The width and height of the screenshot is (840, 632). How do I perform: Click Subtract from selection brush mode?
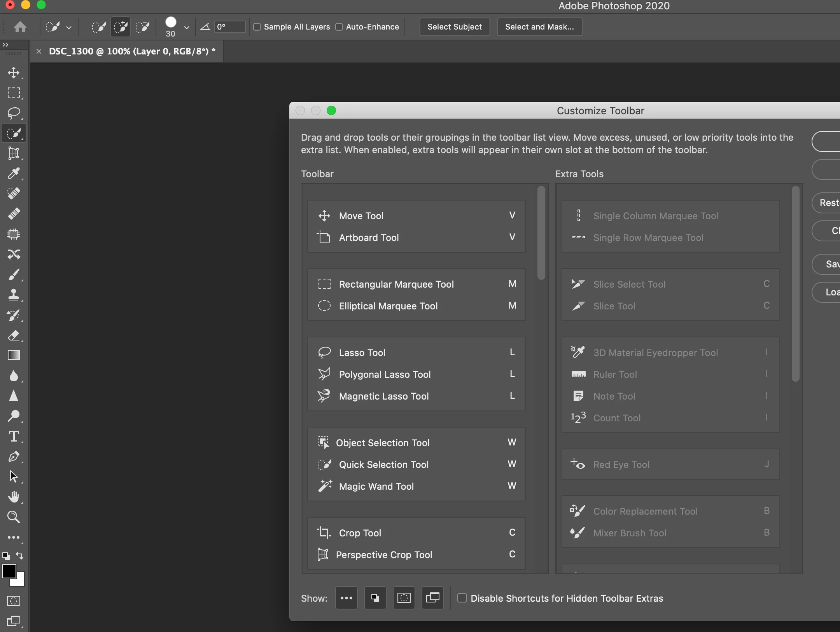click(142, 27)
